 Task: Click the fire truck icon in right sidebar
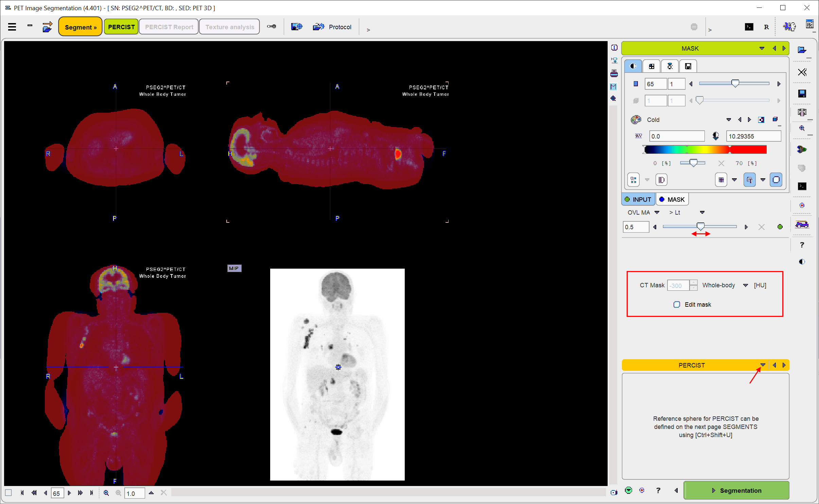[x=802, y=224]
